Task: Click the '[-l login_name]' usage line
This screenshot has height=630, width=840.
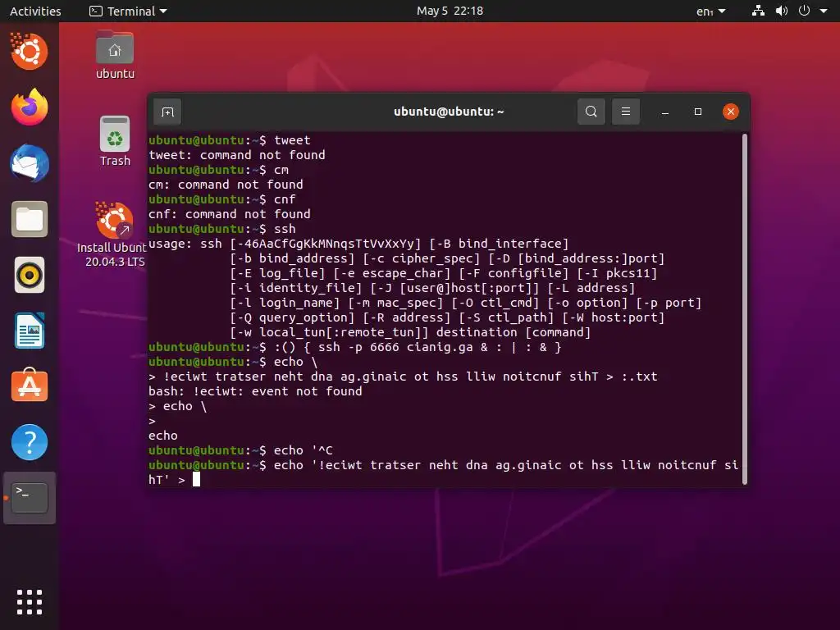Action: [466, 303]
